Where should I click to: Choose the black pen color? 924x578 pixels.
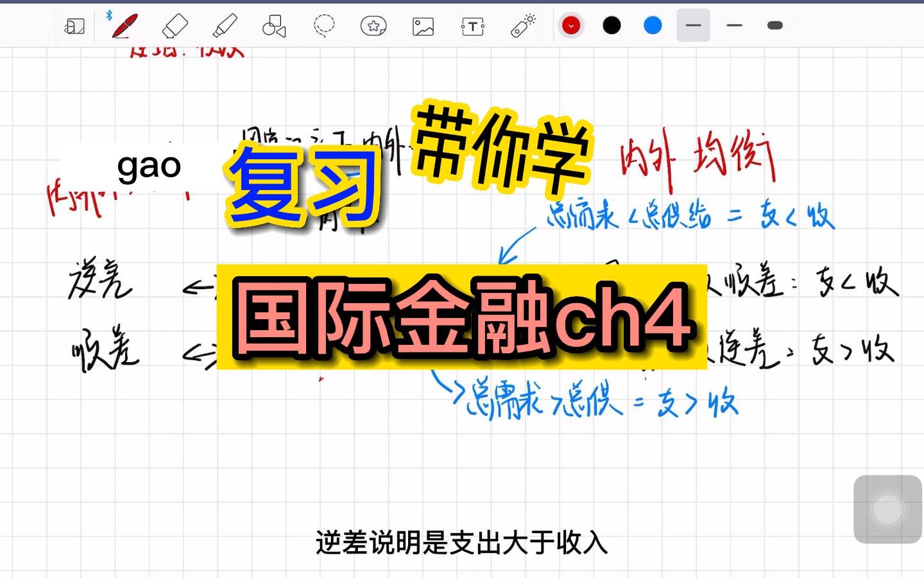click(612, 26)
